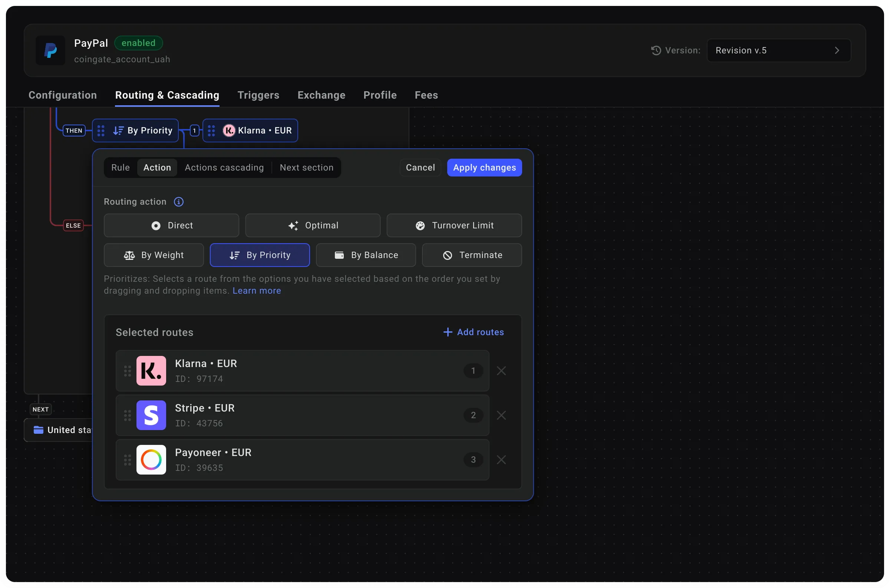Open the Routing & Cascading tab
Screen dimensions: 890x588
coord(167,95)
